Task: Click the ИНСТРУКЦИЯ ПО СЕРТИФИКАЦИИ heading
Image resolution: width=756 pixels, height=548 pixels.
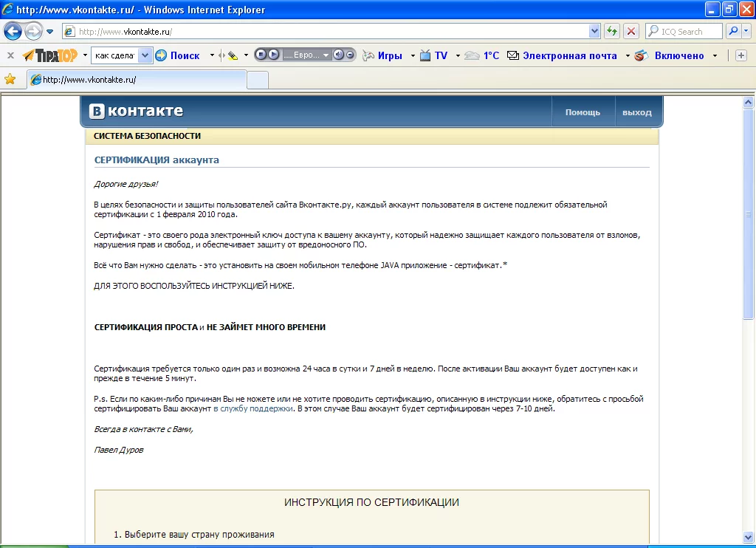Action: click(372, 503)
